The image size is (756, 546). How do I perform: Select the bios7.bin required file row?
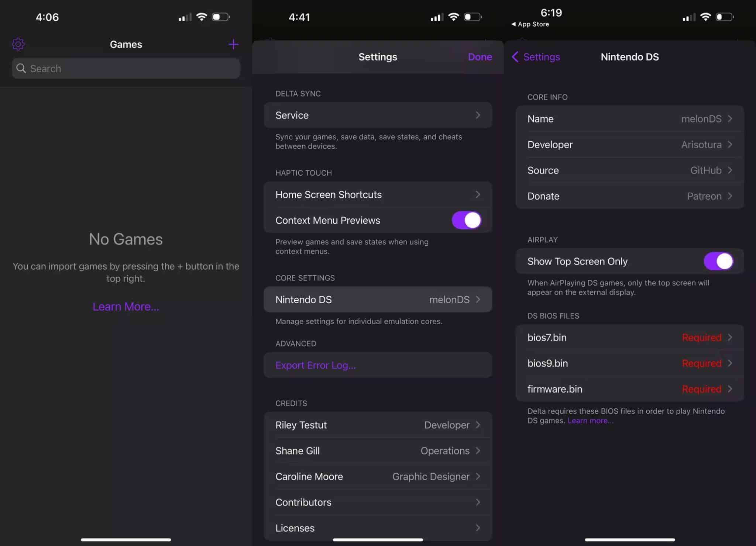click(630, 338)
